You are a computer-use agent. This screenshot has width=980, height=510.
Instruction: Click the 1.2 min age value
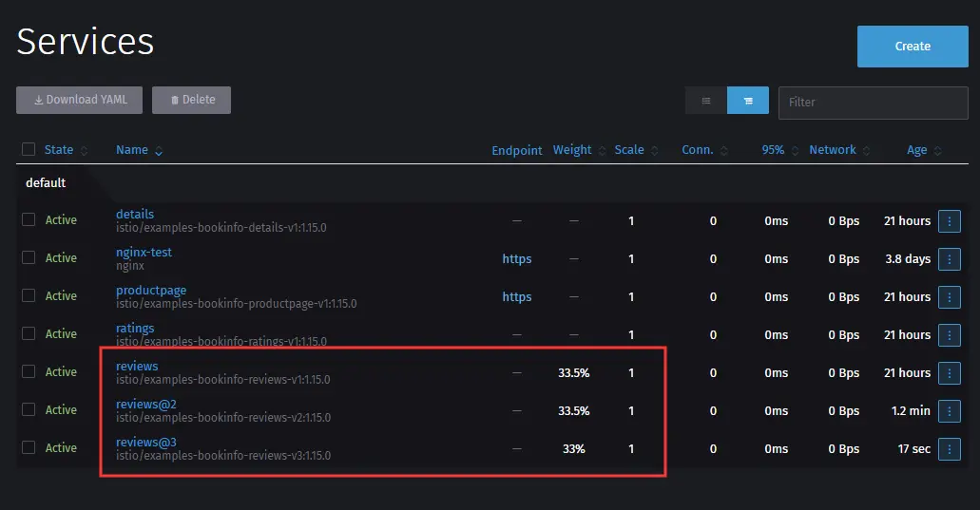click(x=911, y=410)
